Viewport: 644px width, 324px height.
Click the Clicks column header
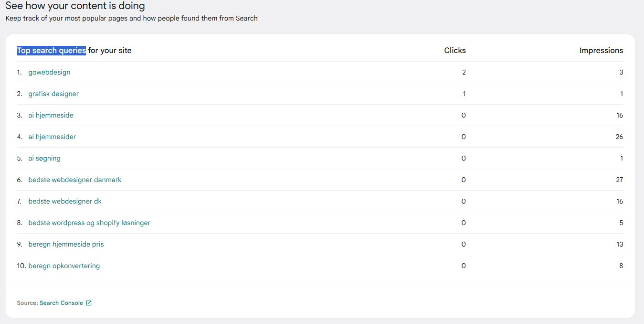click(455, 50)
